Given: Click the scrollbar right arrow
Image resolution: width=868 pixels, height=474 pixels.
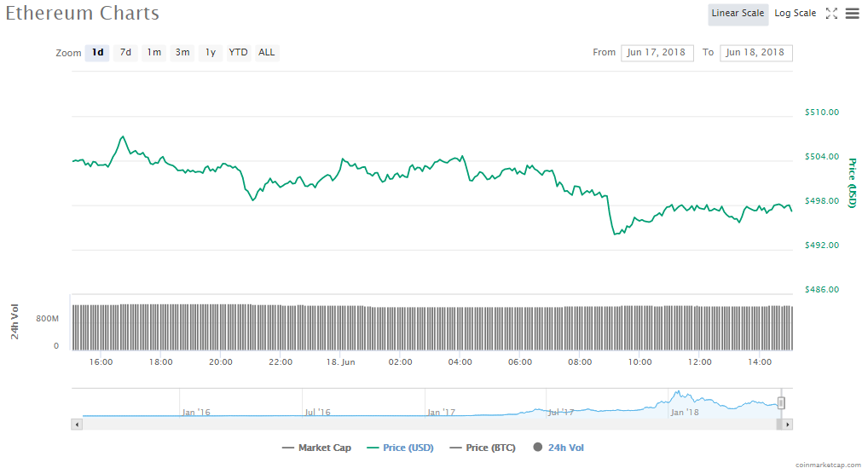Looking at the screenshot, I should tap(787, 424).
